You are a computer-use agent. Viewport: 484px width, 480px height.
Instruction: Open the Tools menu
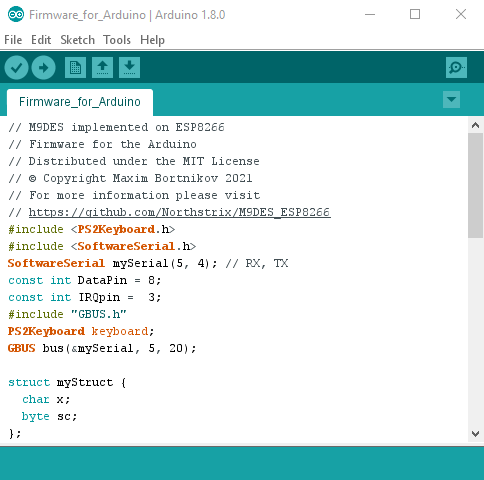(117, 40)
